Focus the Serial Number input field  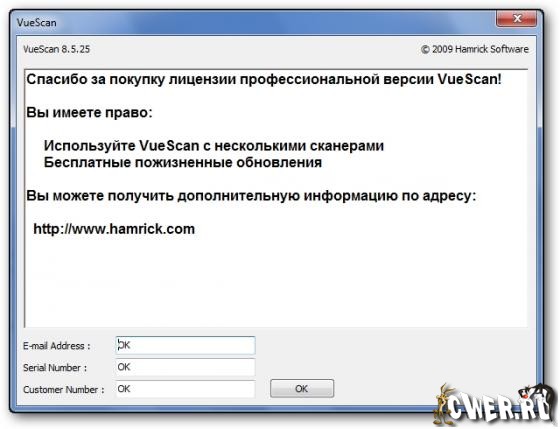tap(185, 367)
